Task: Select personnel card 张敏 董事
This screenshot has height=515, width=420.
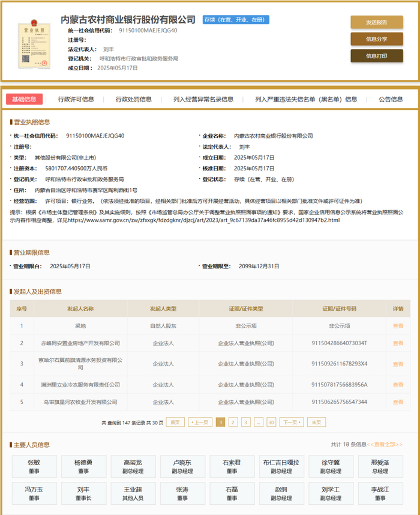Action: click(34, 466)
